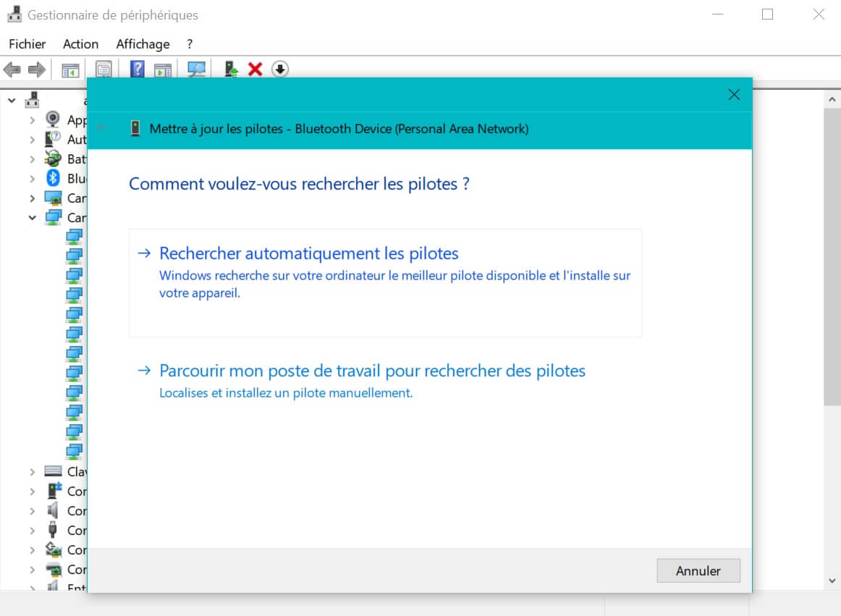Maximize the Gestionnaire de périphériques window
The width and height of the screenshot is (841, 616).
click(x=767, y=14)
